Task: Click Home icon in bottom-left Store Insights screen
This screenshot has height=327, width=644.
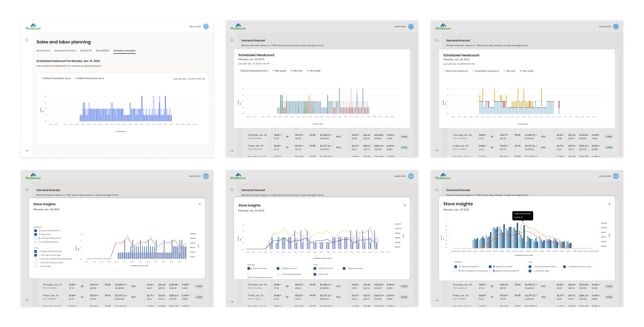Action: point(27,189)
